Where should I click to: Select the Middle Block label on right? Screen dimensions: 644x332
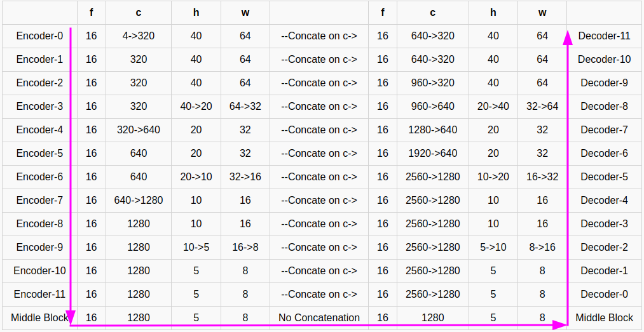click(604, 317)
